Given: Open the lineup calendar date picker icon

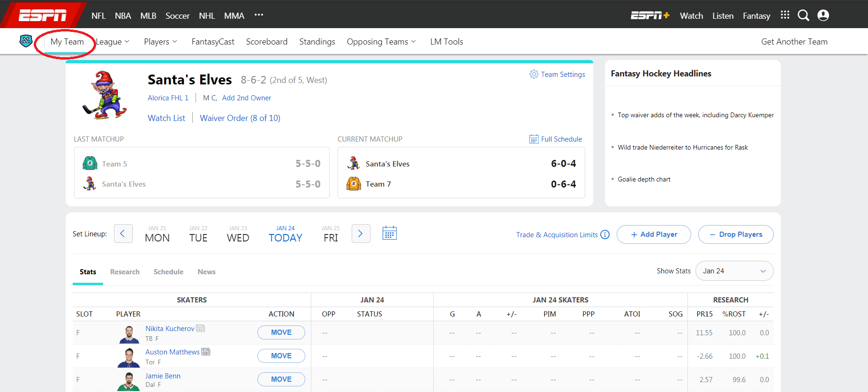Looking at the screenshot, I should click(x=389, y=233).
